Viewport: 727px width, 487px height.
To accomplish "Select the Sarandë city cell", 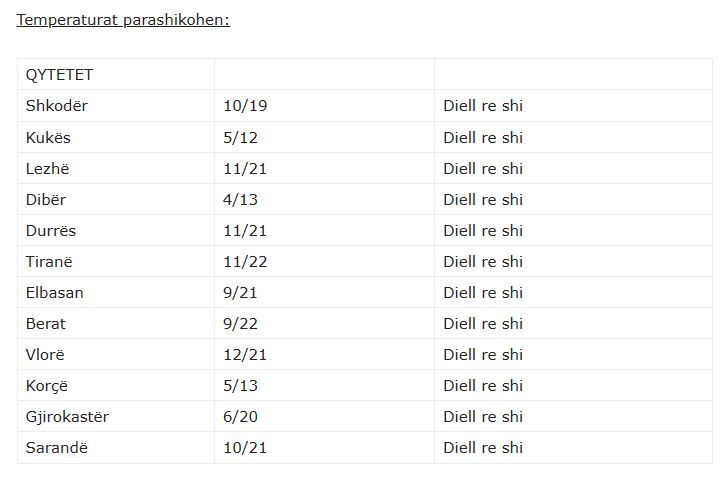I will point(57,447).
